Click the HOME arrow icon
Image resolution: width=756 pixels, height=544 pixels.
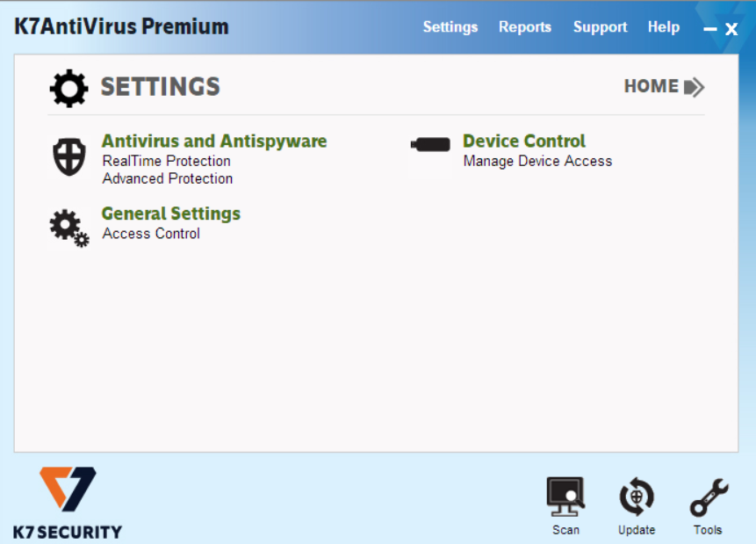click(693, 86)
